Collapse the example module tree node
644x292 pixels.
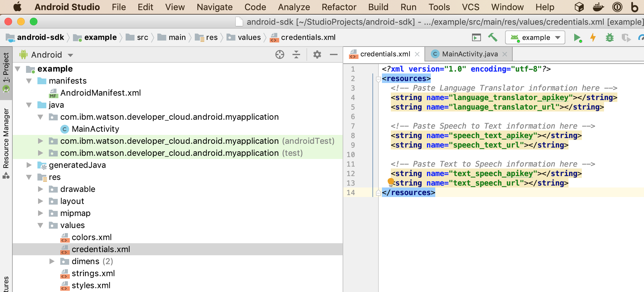coord(18,69)
